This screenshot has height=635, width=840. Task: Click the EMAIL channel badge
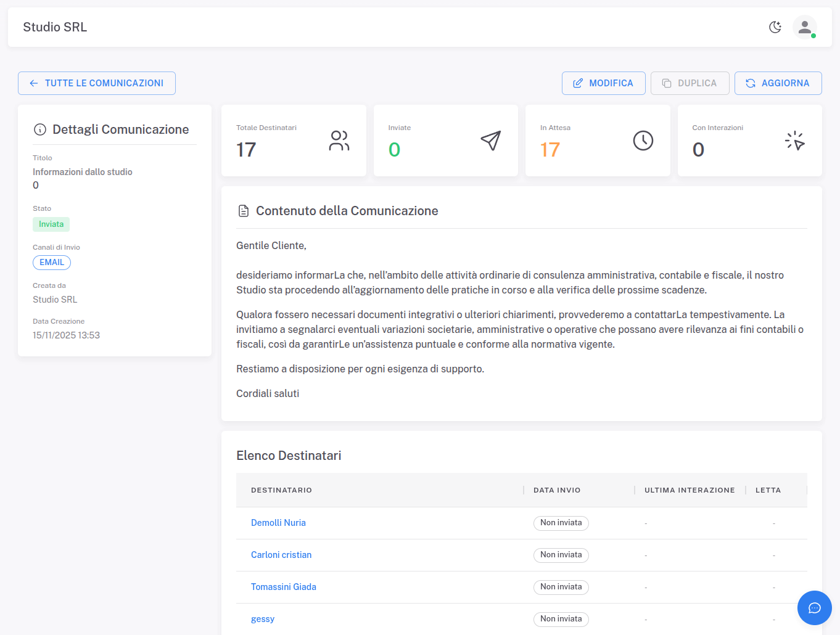51,262
